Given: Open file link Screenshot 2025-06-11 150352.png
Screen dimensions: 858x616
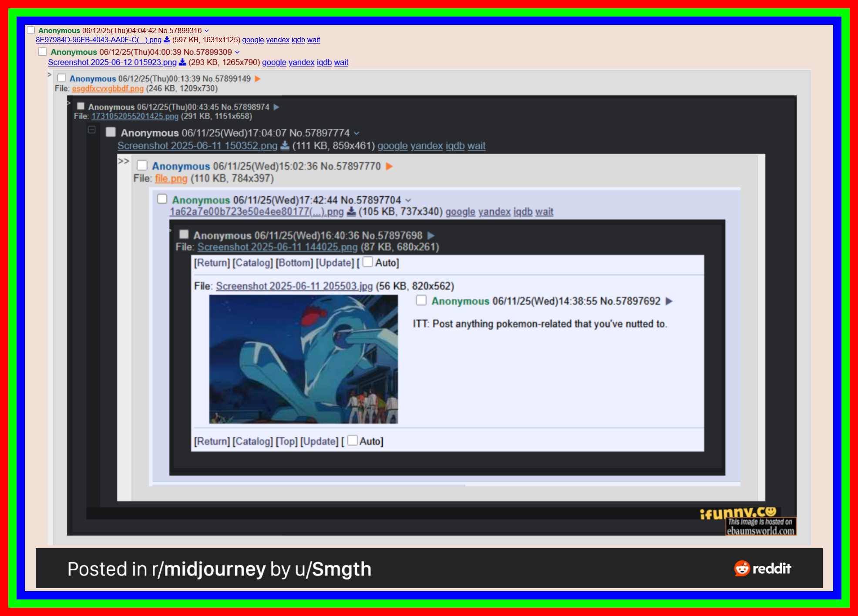Looking at the screenshot, I should tap(198, 146).
